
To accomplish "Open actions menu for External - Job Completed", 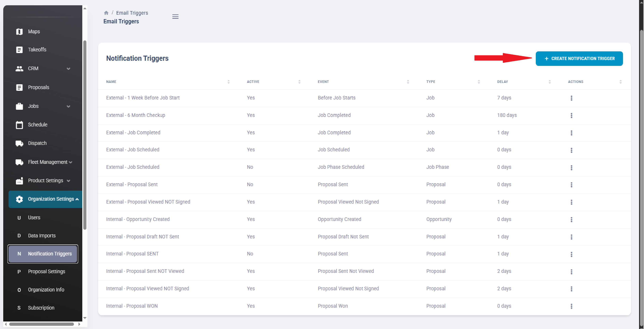I will pos(571,133).
